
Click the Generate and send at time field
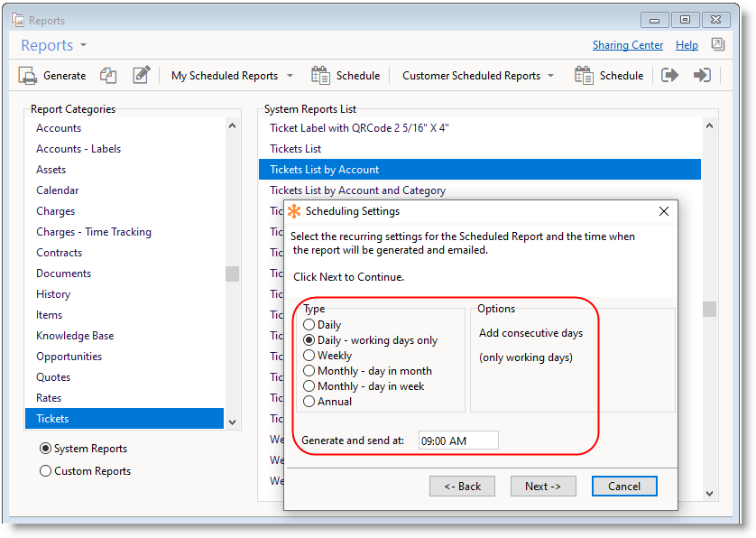pos(457,441)
